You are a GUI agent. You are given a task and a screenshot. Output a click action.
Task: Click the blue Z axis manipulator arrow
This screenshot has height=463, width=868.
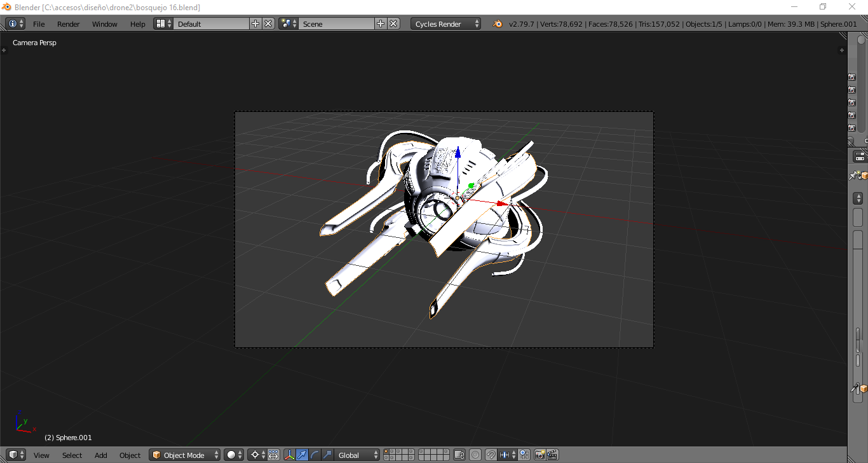[458, 153]
